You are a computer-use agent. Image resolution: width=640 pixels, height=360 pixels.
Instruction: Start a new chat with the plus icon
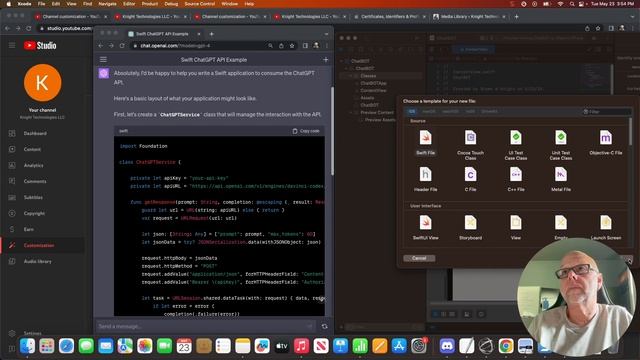point(325,60)
